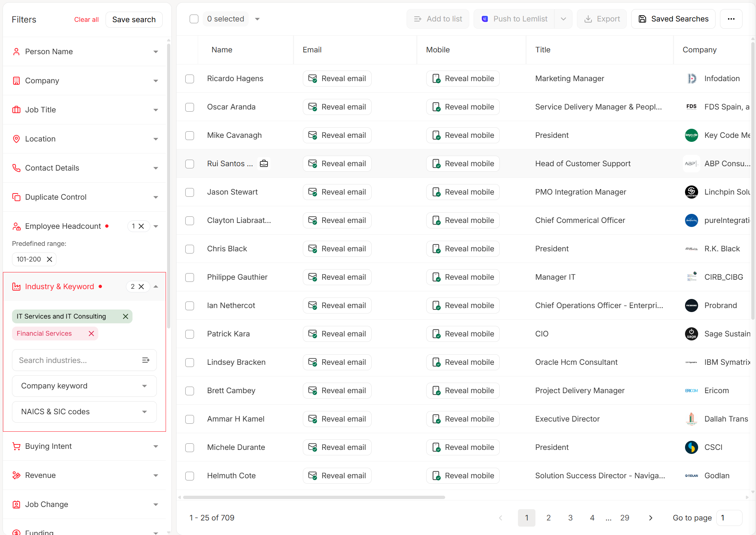The image size is (756, 535).
Task: Go to next page arrow
Action: [650, 518]
